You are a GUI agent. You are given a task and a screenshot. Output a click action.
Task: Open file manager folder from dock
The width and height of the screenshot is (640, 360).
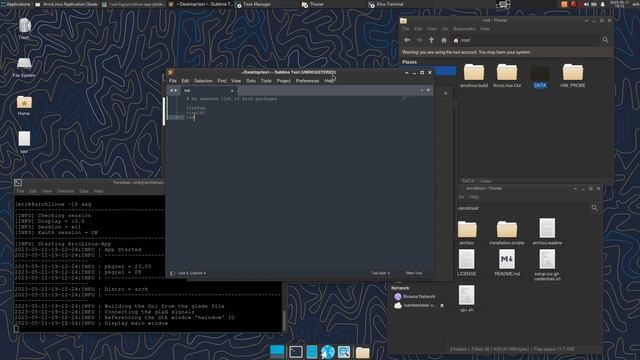[362, 352]
